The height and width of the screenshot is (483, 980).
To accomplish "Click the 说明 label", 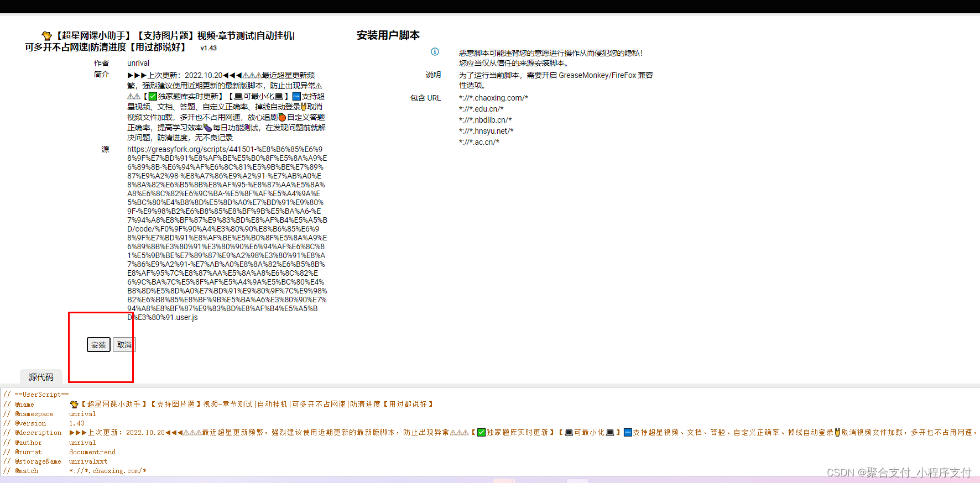I will (x=433, y=75).
